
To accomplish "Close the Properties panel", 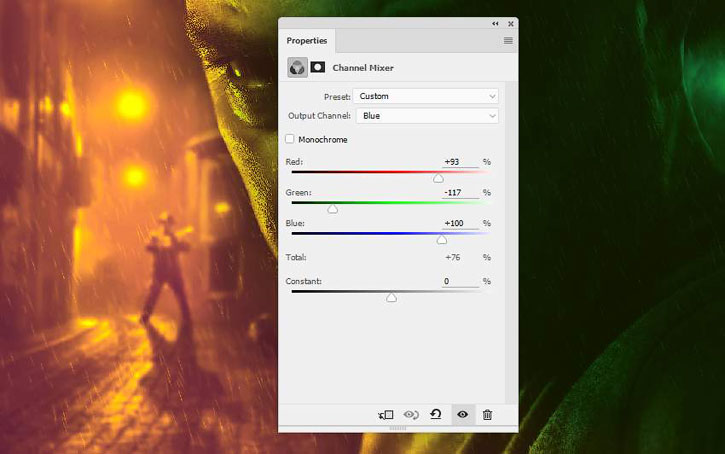I will click(x=511, y=24).
